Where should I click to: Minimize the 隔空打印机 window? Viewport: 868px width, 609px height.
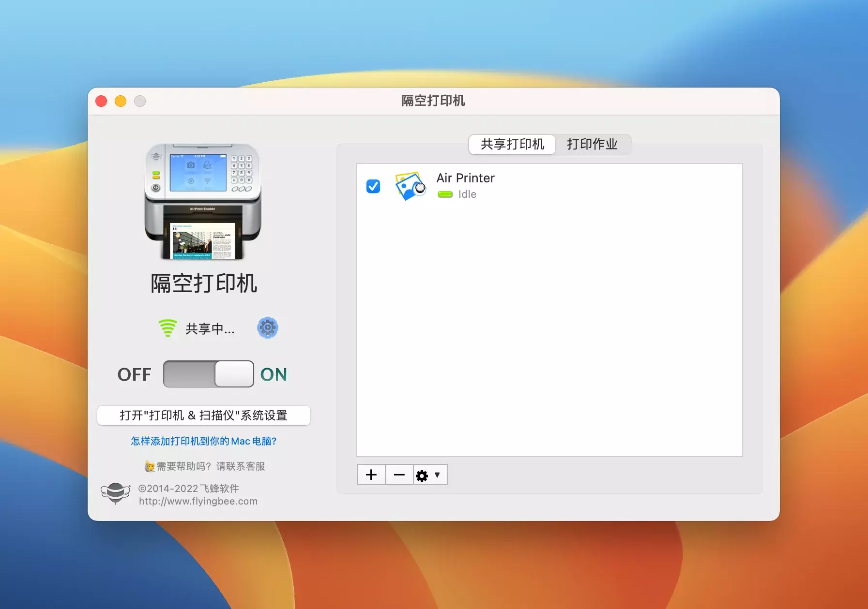(121, 101)
